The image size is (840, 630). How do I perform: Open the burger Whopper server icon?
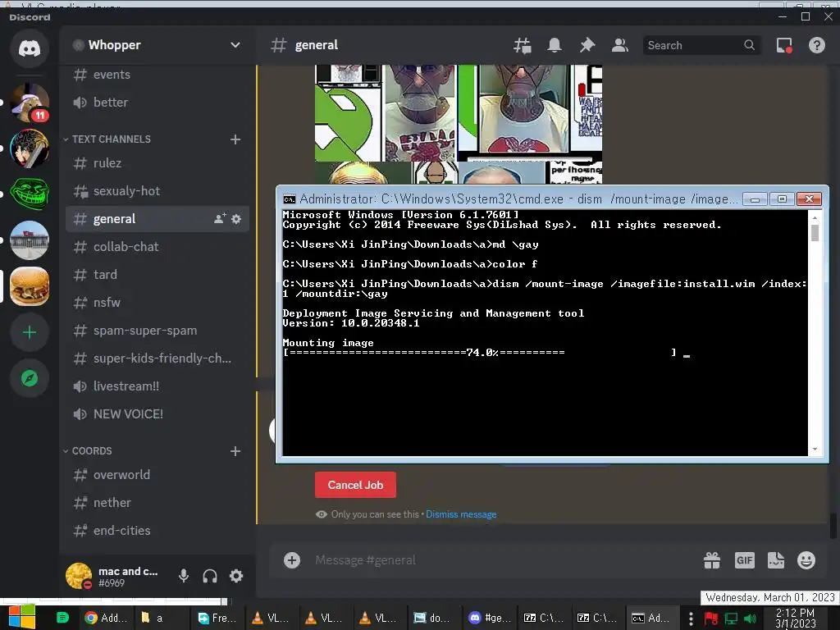tap(30, 286)
